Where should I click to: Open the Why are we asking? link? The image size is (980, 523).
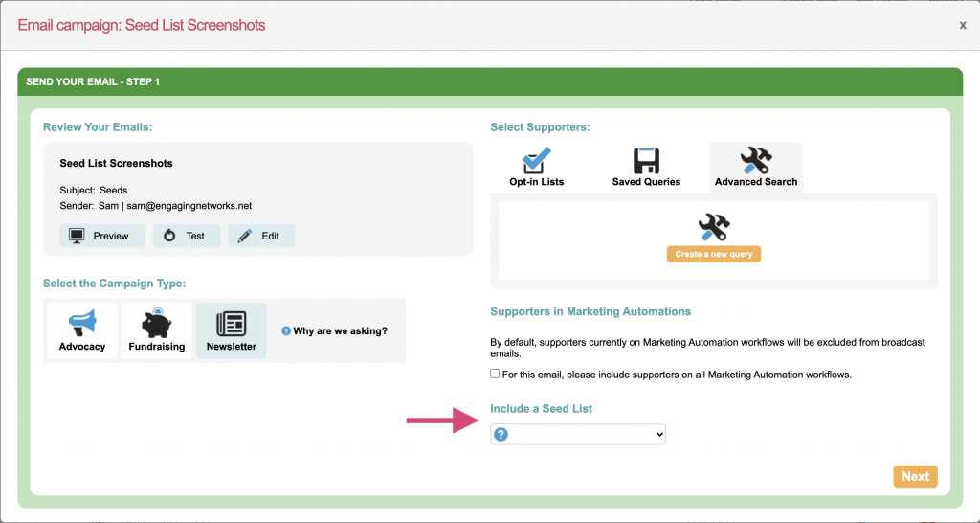[340, 331]
